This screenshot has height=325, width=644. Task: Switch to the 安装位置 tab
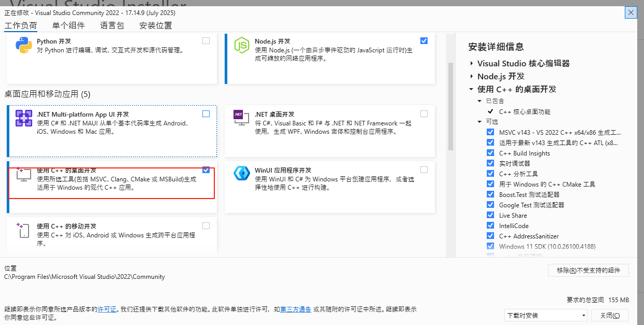pos(156,25)
